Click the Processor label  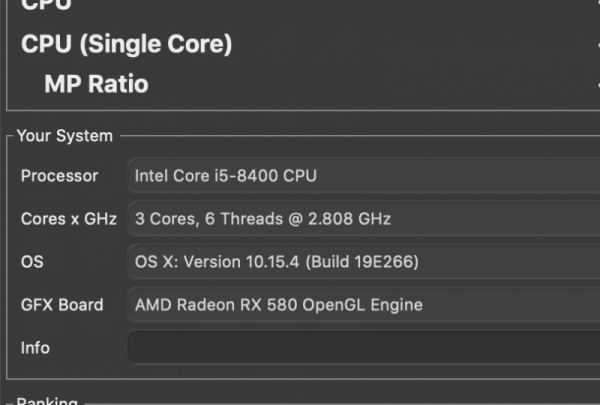pos(59,176)
